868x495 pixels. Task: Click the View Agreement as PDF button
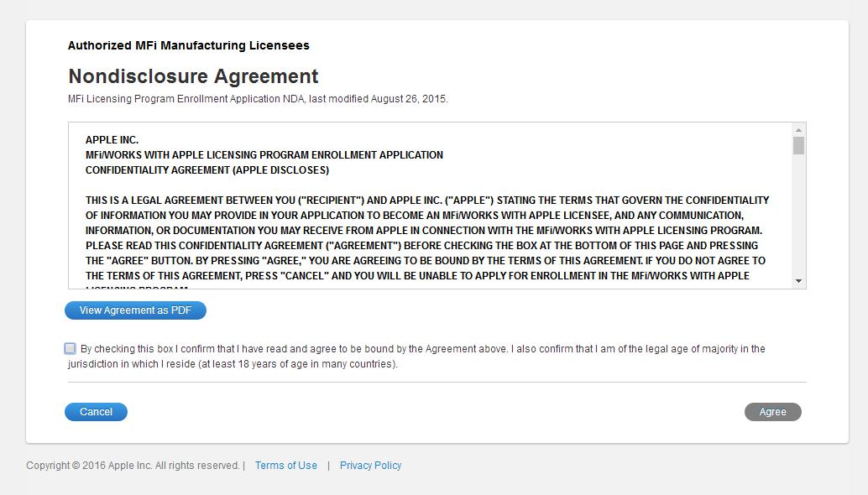coord(135,310)
